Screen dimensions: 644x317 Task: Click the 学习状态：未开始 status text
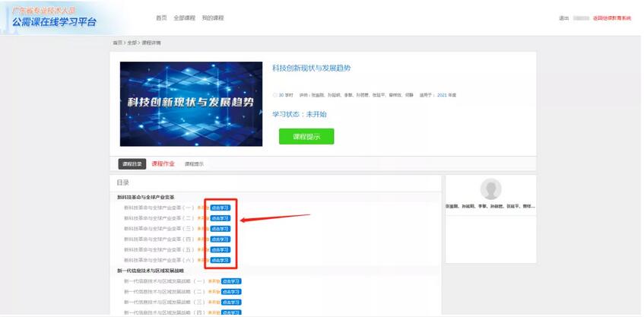point(300,114)
